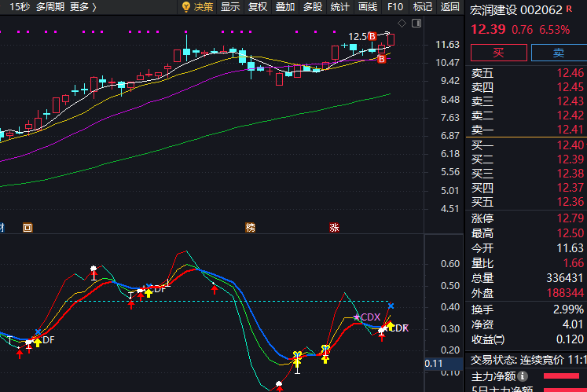The height and width of the screenshot is (392, 587).
Task: Click the 12.5 high price label on chart
Action: pos(358,37)
